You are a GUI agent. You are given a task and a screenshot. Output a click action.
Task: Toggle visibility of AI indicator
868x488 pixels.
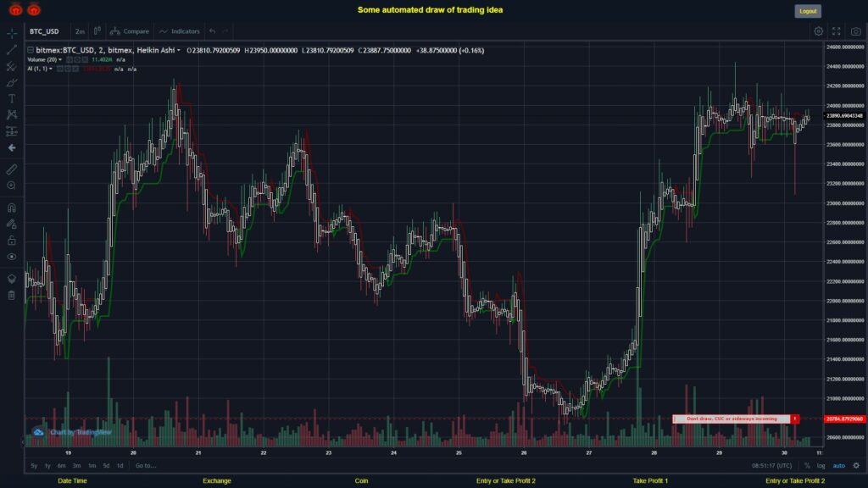tap(60, 69)
